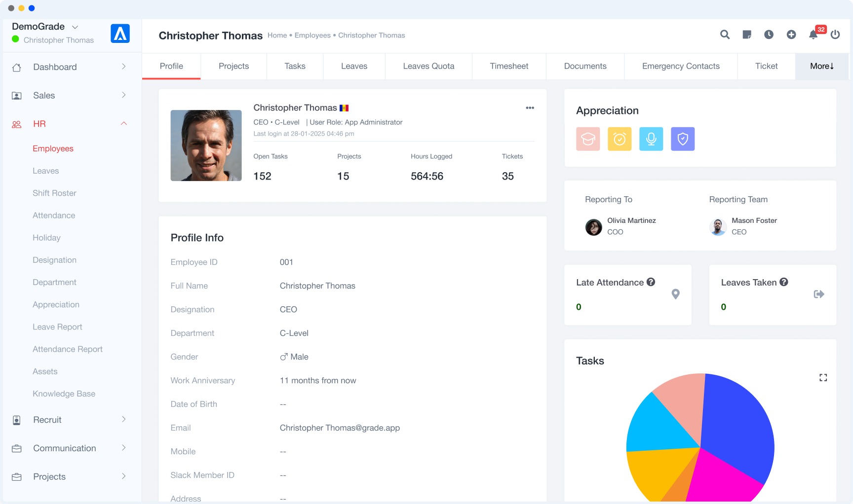Click the notes icon in the header
This screenshot has height=504, width=853.
coord(746,35)
